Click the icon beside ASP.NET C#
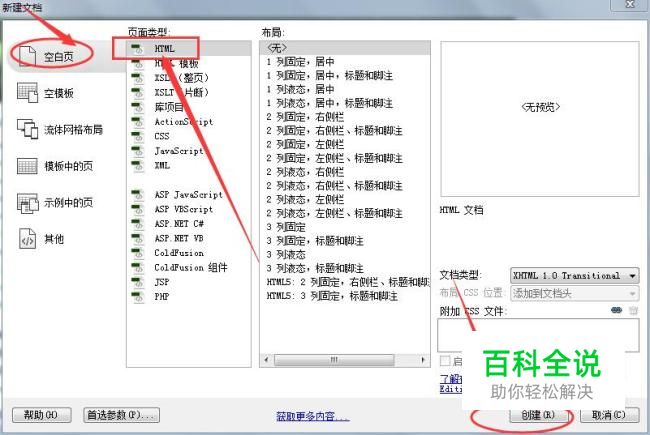The width and height of the screenshot is (650, 435). tap(137, 224)
